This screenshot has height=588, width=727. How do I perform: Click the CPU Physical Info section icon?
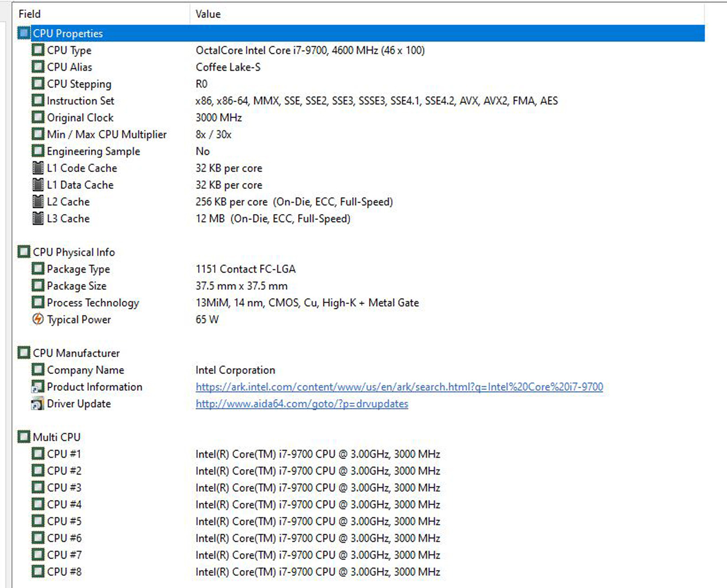tap(24, 252)
